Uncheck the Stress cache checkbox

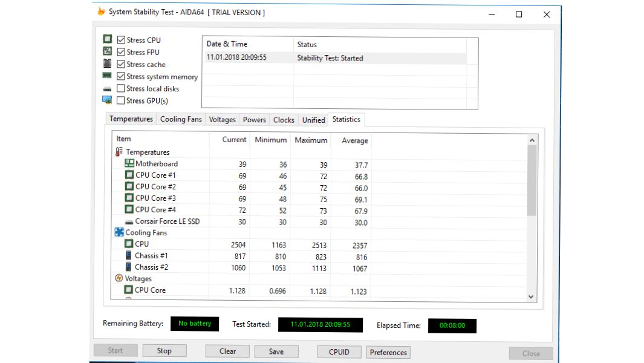coord(121,64)
